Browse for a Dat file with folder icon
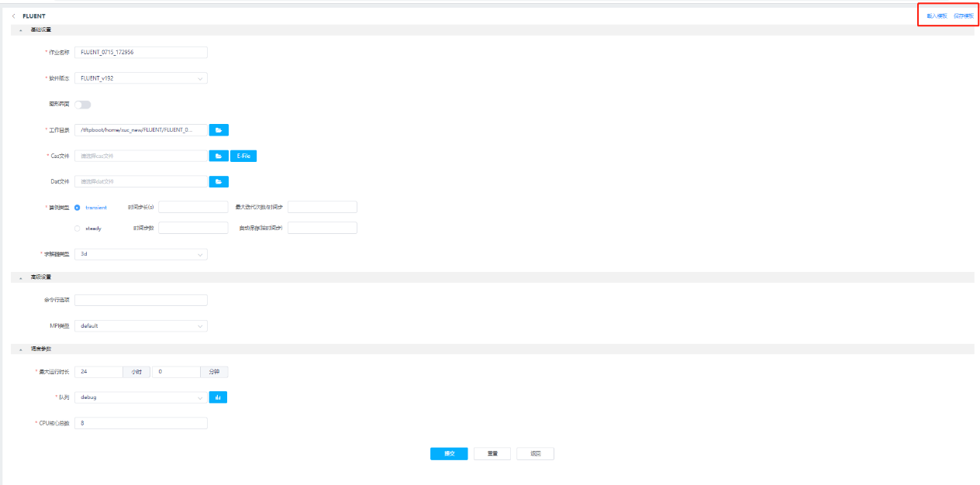Viewport: 980px width, 485px height. (x=219, y=181)
